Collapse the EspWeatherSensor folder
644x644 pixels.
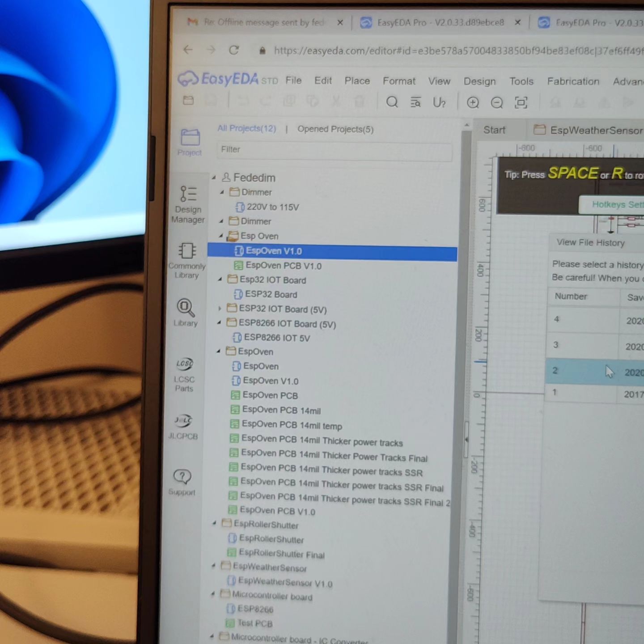pyautogui.click(x=213, y=566)
